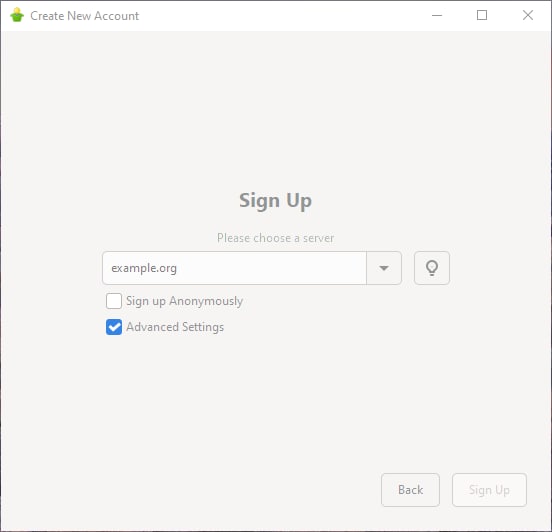Click the Back button
This screenshot has height=532, width=552.
410,490
